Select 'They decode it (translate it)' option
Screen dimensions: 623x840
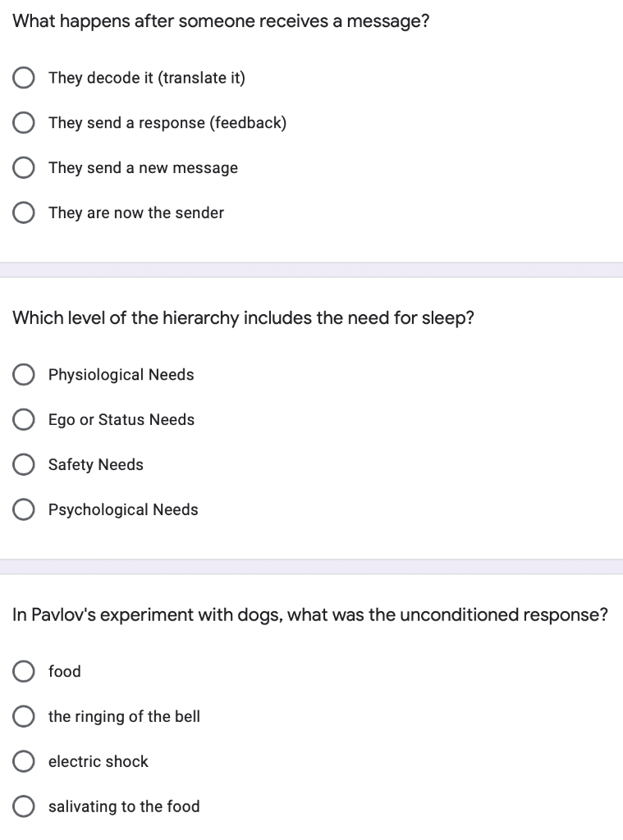point(24,78)
